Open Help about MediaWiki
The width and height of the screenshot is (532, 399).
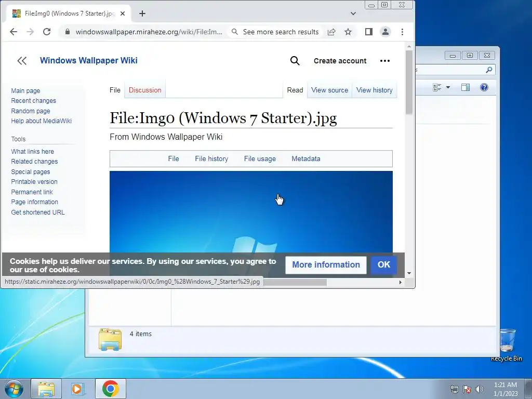tap(42, 121)
